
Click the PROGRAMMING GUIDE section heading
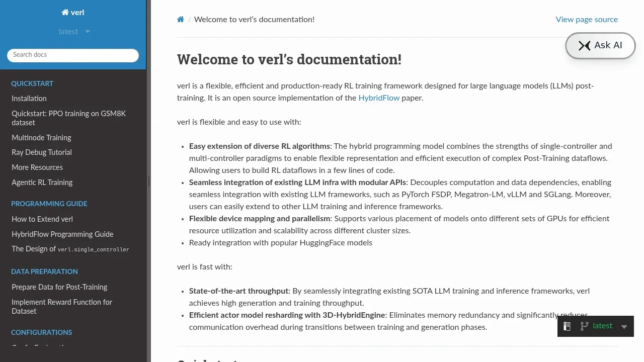49,204
